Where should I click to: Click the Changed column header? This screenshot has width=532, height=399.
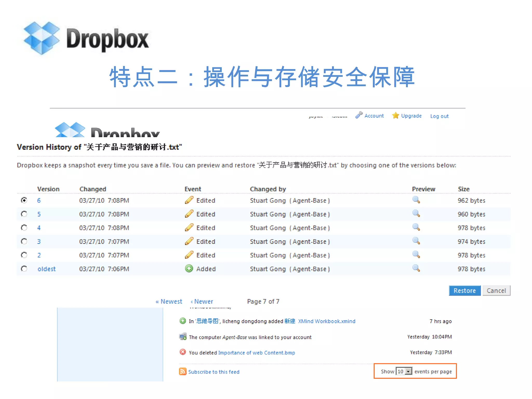click(93, 189)
